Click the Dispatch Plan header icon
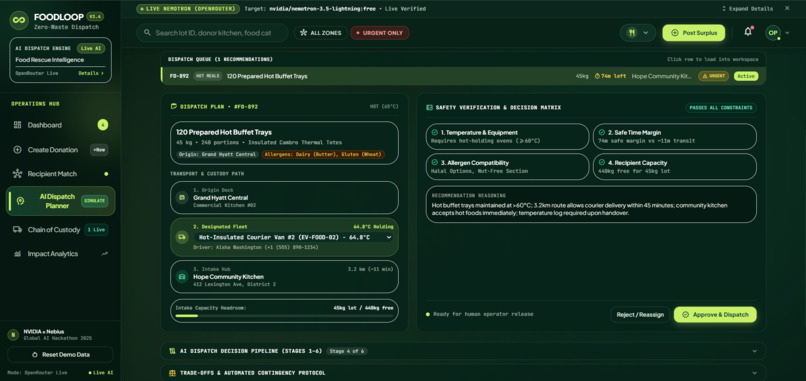Screen dimensions: 806x381 coord(174,107)
